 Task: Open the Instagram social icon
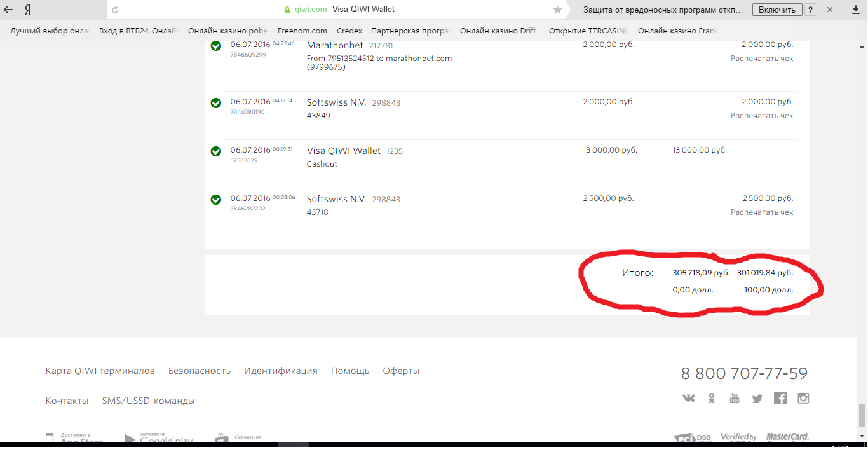(x=803, y=398)
